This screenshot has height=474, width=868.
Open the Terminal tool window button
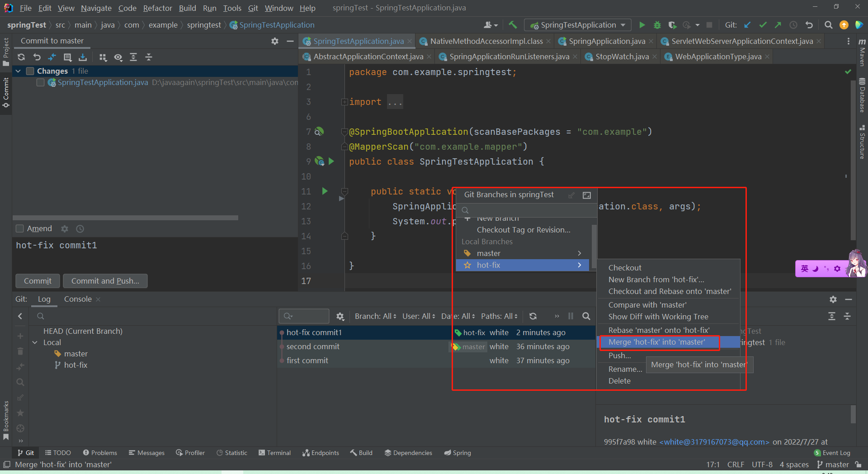[274, 453]
